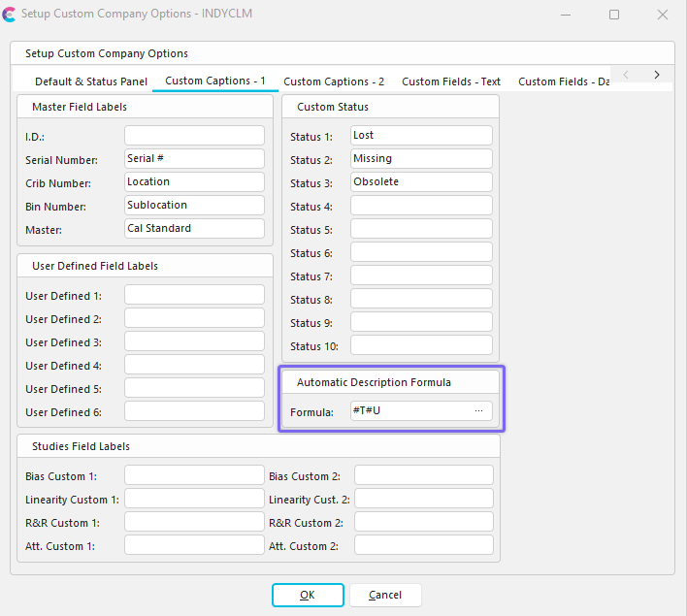This screenshot has width=687, height=616.
Task: Click the Cancel button
Action: tap(385, 595)
